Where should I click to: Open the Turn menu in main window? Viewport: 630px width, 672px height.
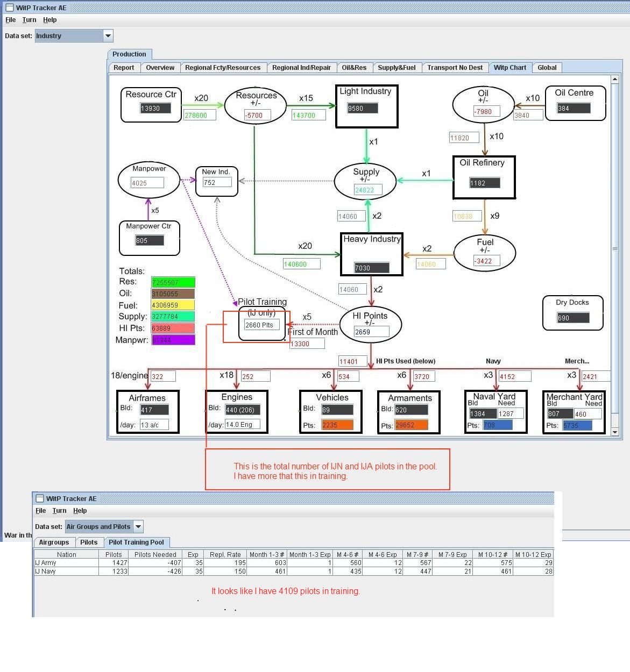click(x=29, y=20)
